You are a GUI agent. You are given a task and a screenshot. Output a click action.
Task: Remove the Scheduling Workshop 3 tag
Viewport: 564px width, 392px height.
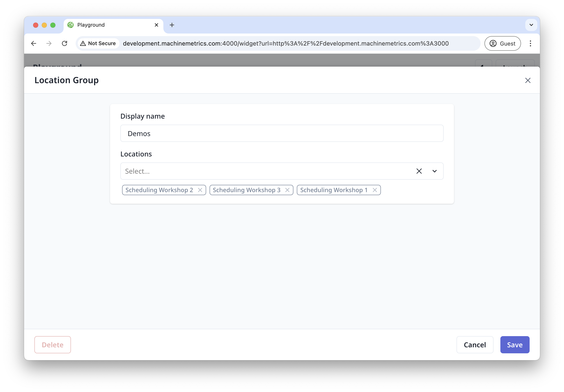pyautogui.click(x=287, y=190)
